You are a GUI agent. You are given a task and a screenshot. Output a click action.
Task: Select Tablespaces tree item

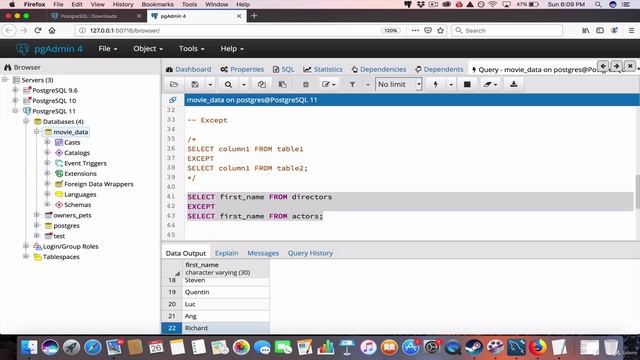point(61,257)
